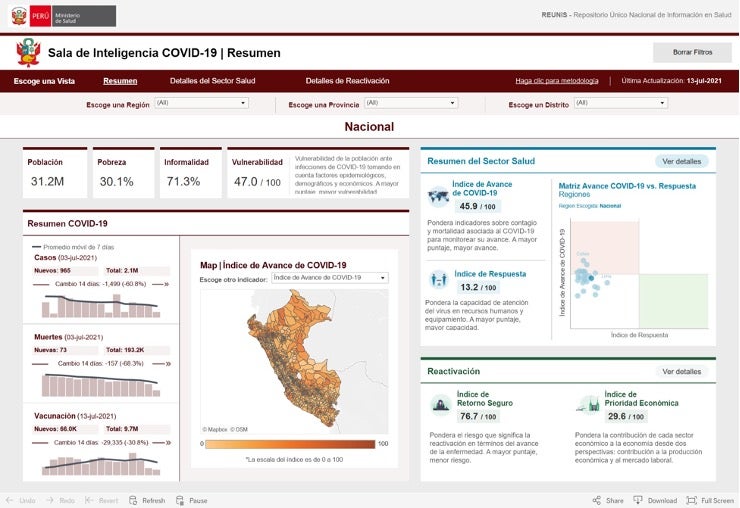Click the Vacunación Total: 9.7M value

coord(122,429)
